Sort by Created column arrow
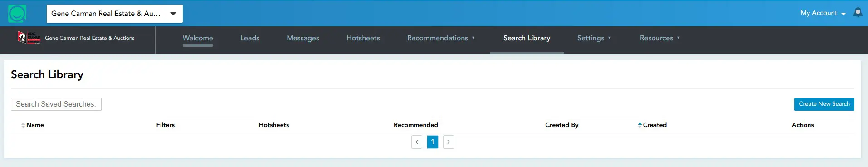 [x=639, y=125]
